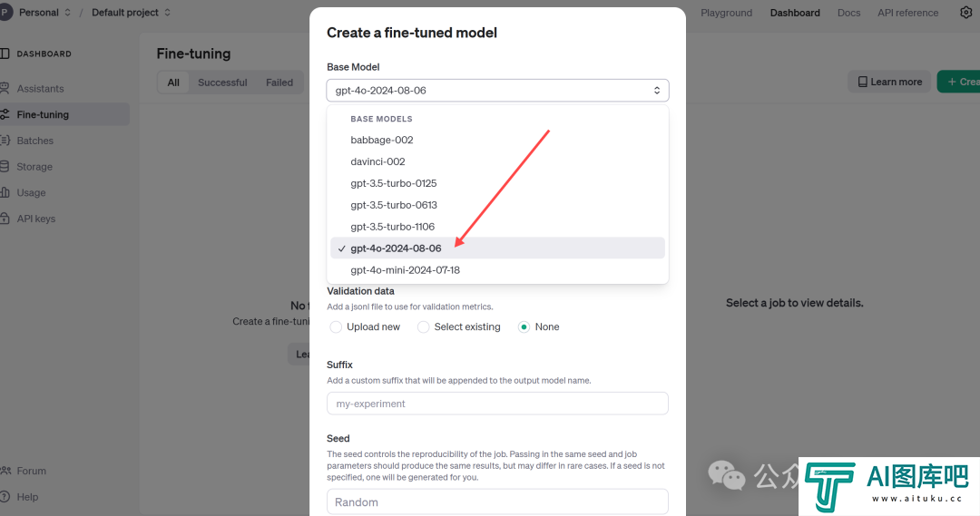Choose babbage-002 from base models
This screenshot has width=980, height=516.
[x=497, y=140]
